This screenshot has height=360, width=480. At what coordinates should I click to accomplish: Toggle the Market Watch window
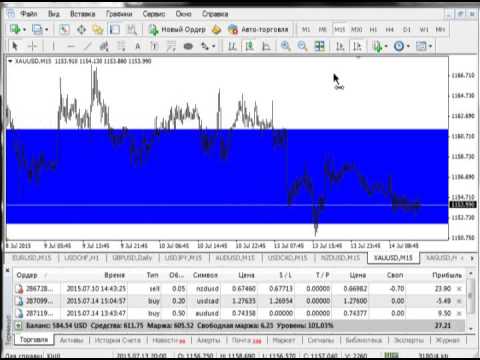[64, 29]
